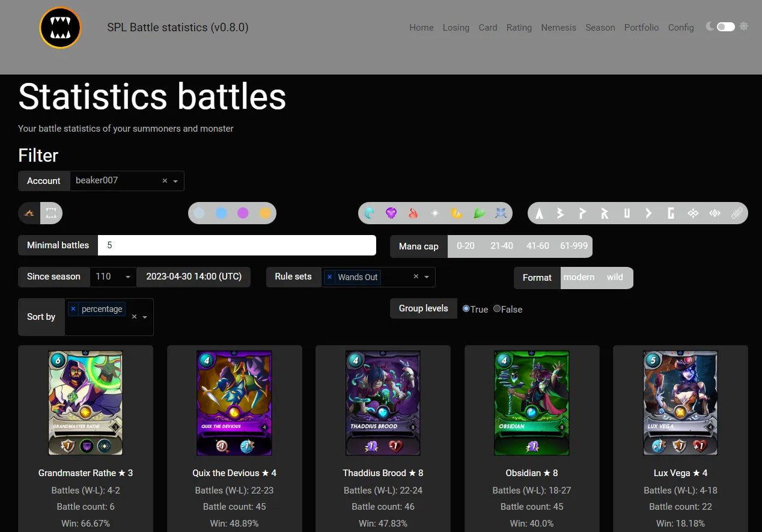Open the Rating page

pos(519,28)
